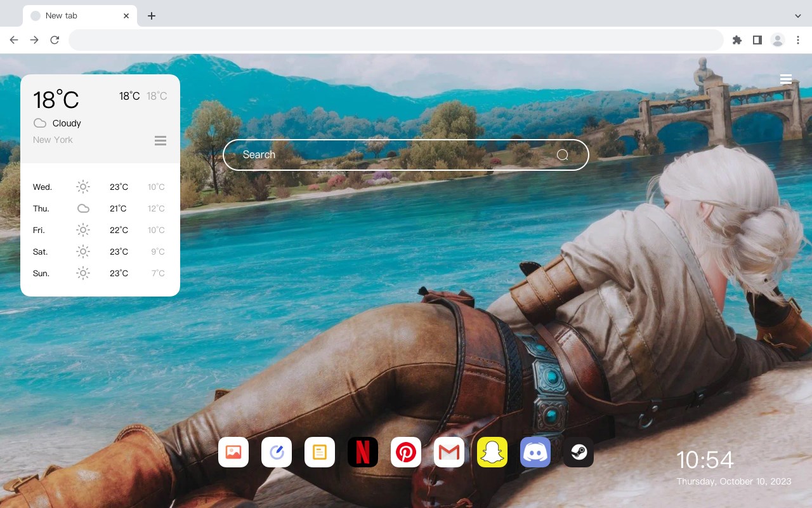Open the Chrome three-dot menu

point(798,40)
